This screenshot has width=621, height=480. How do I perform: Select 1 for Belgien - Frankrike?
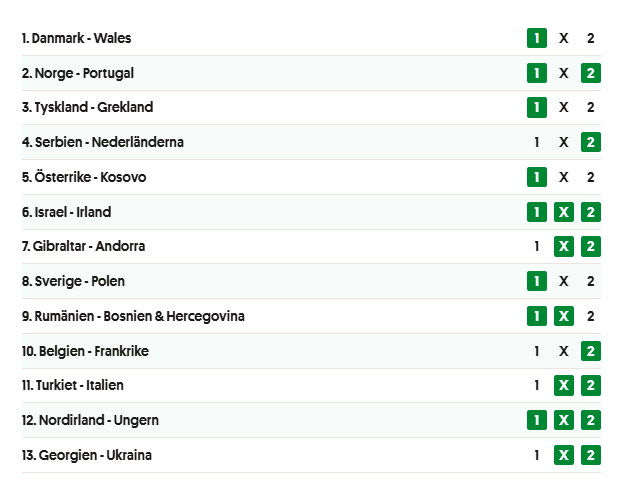click(x=537, y=351)
